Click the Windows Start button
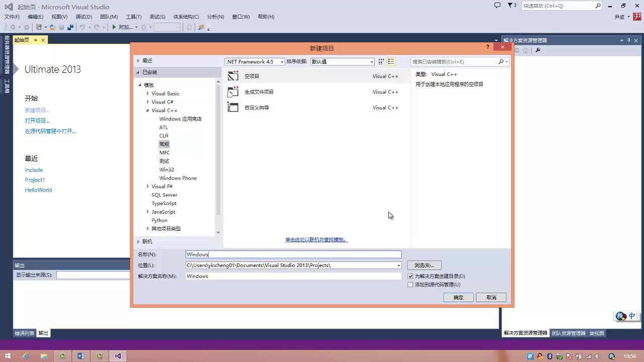 click(8, 356)
